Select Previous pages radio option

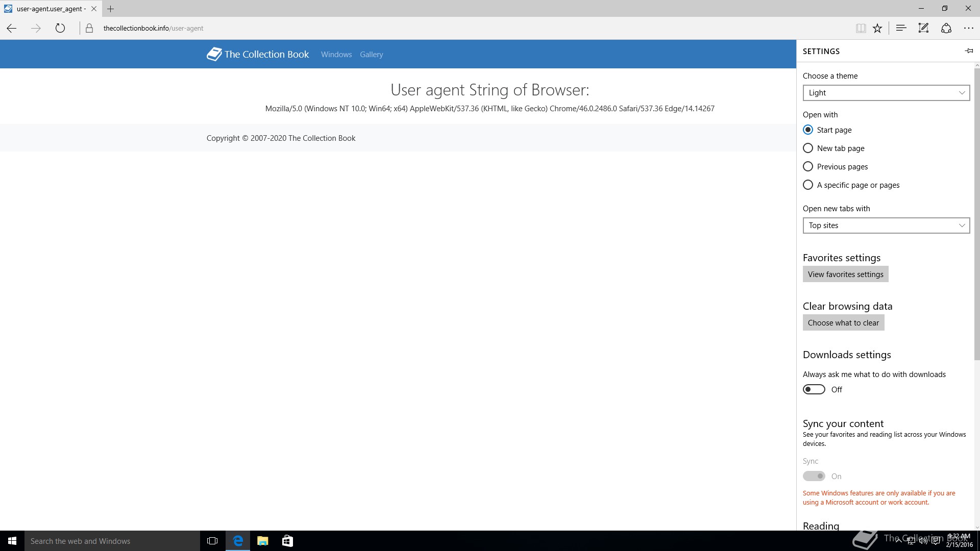pos(808,167)
